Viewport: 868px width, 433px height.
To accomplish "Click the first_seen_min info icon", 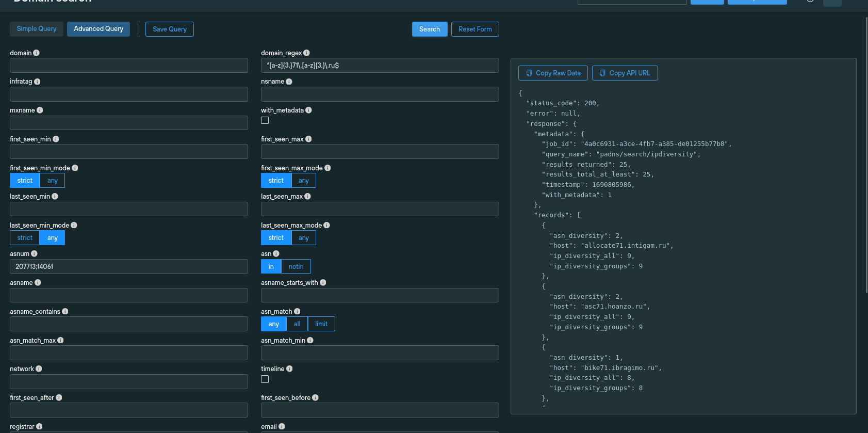I will click(56, 139).
